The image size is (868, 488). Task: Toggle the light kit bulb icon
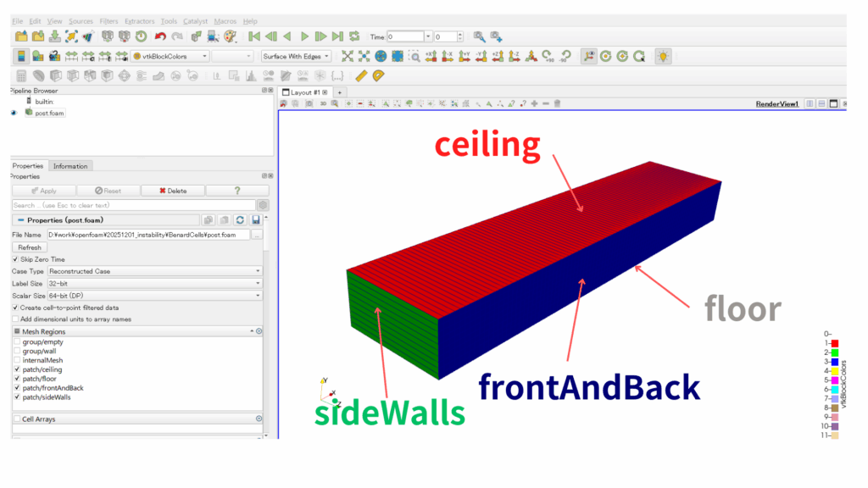coord(662,56)
